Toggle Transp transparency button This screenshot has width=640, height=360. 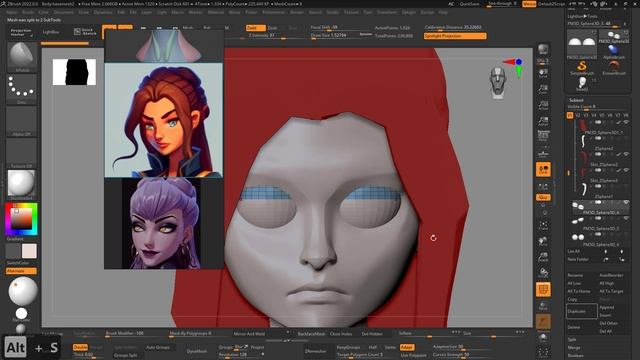(543, 305)
